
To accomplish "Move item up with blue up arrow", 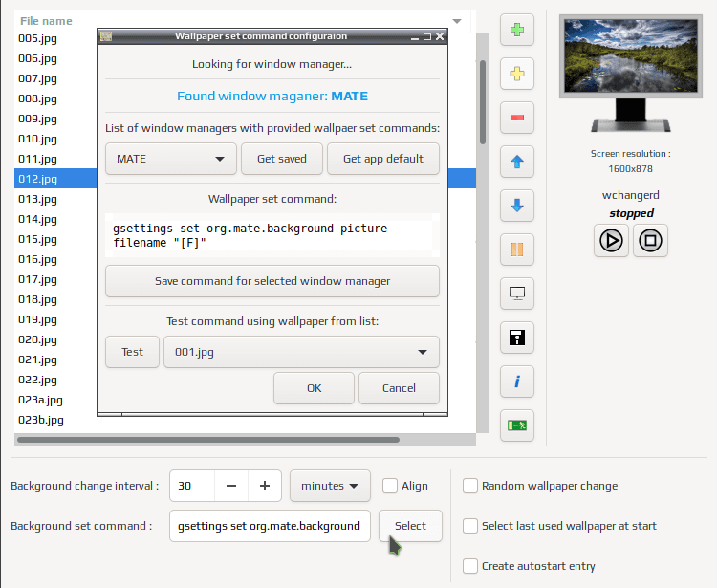I will point(516,162).
